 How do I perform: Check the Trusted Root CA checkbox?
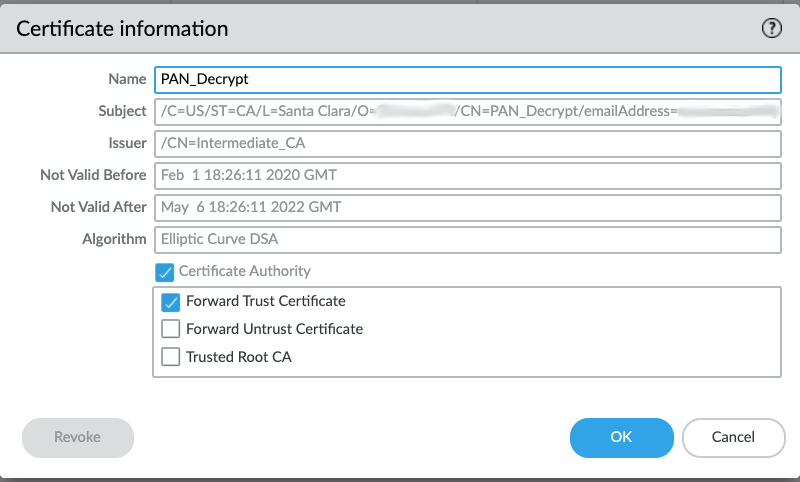(170, 356)
